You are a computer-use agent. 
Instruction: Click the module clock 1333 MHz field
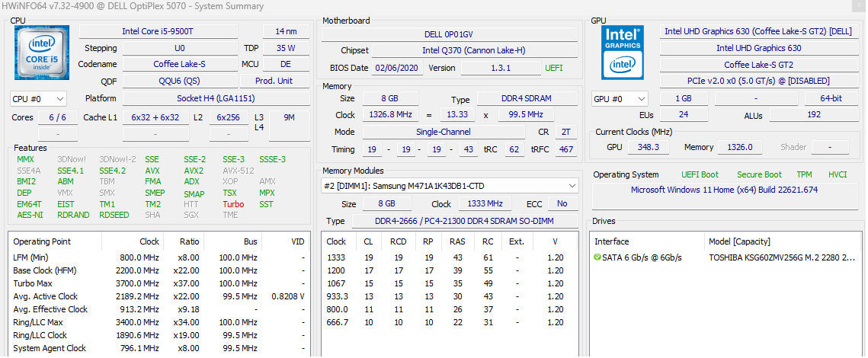click(x=485, y=203)
